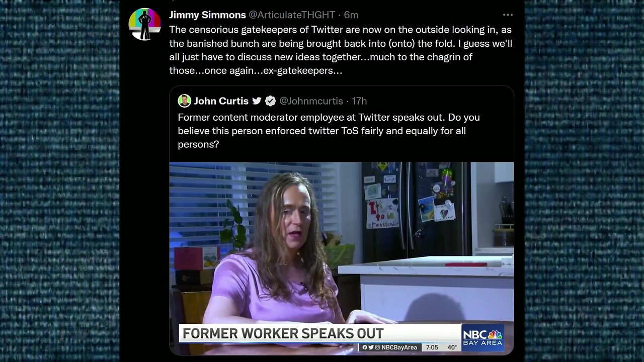Open the 6m tweet timestamp
This screenshot has width=644, height=362.
351,15
